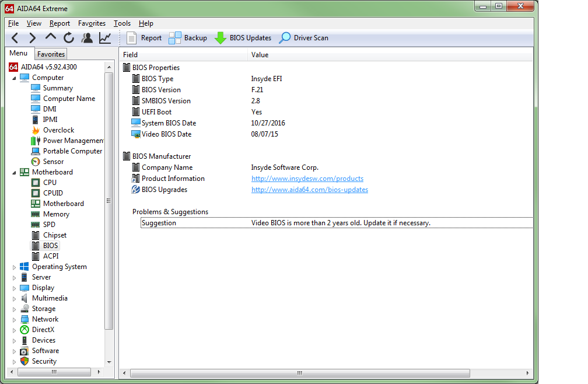Click the SPD module icon

(36, 225)
